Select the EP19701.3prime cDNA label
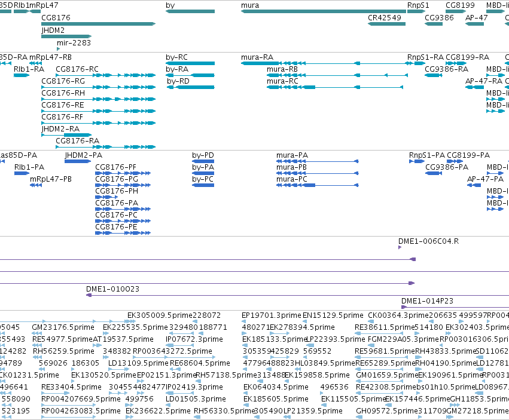 click(272, 315)
